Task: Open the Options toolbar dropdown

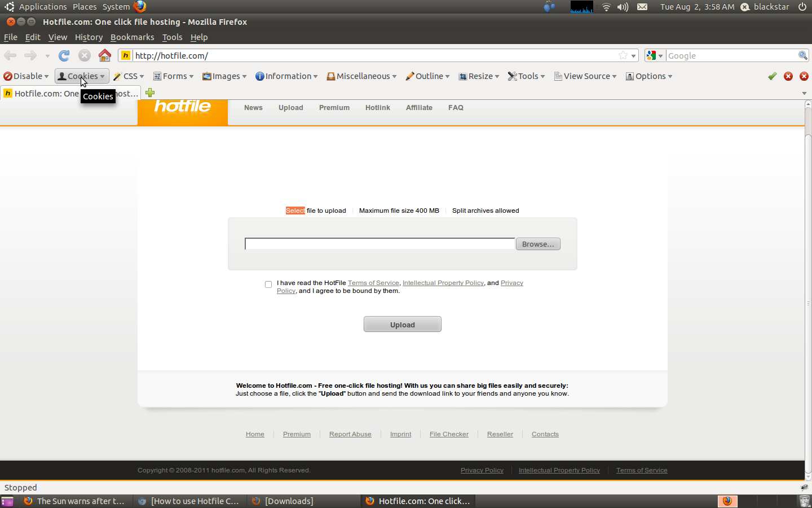Action: click(x=649, y=76)
